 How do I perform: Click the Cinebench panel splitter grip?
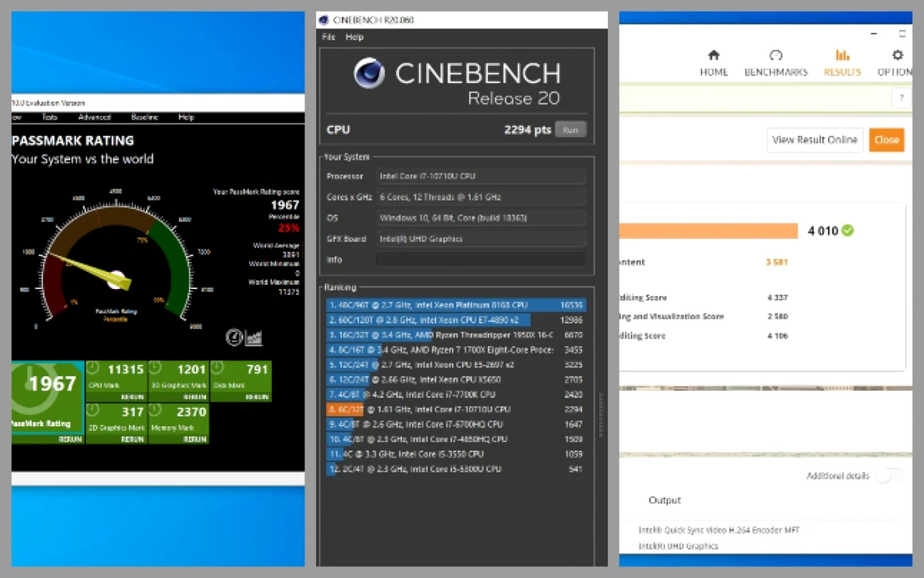(600, 415)
